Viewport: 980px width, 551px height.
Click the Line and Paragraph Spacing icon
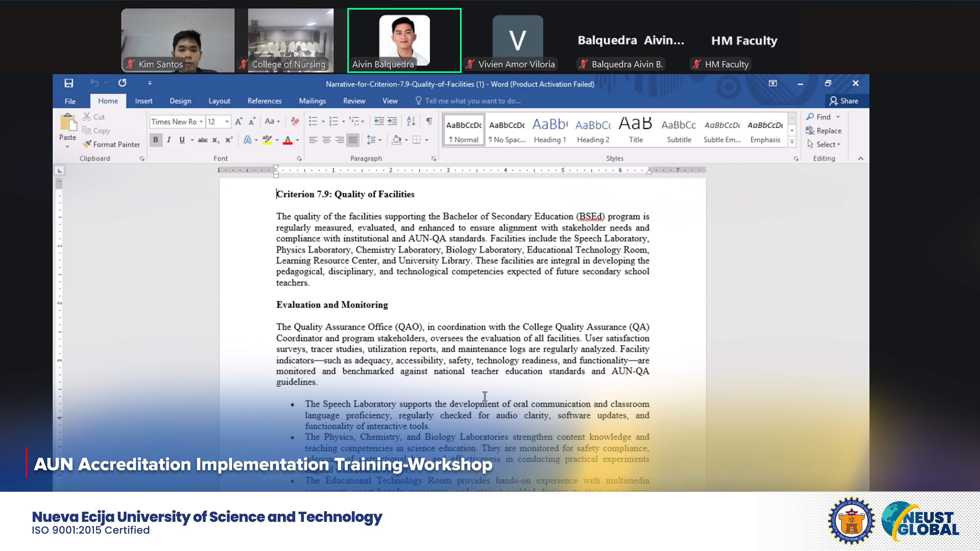tap(371, 140)
